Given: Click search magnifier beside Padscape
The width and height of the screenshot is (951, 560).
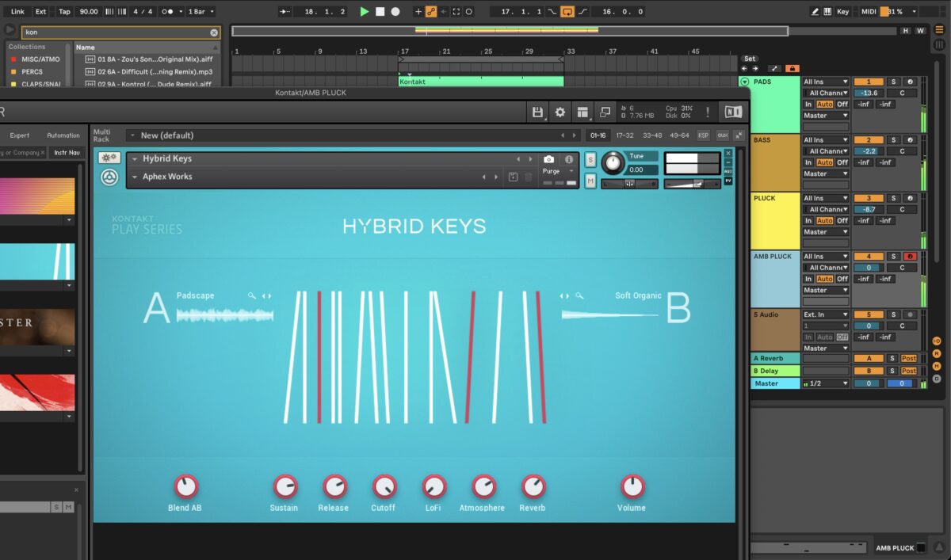Looking at the screenshot, I should pos(252,295).
